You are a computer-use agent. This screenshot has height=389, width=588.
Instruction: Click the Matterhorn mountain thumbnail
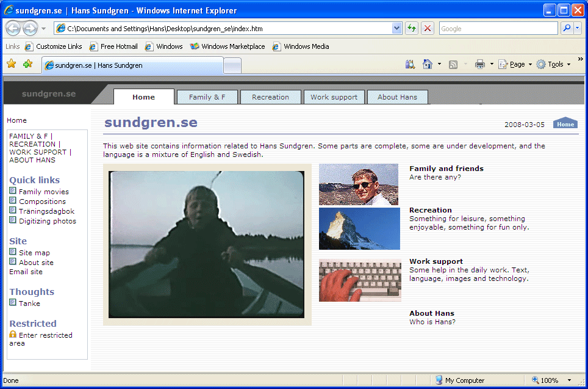[359, 228]
